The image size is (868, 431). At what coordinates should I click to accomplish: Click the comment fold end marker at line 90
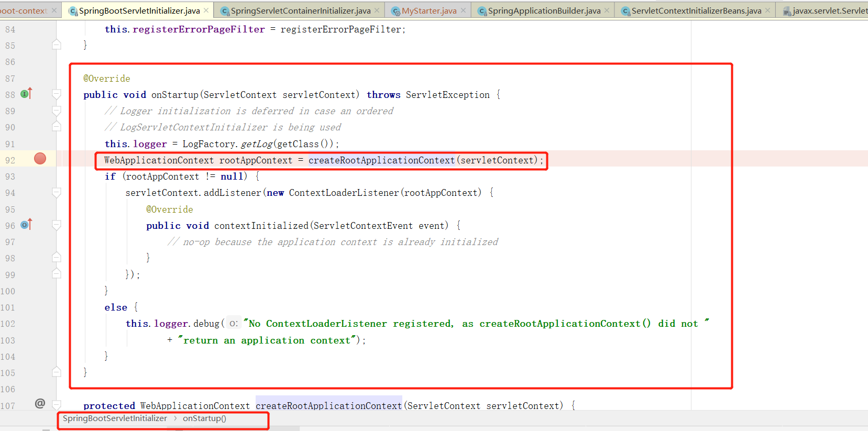[57, 126]
